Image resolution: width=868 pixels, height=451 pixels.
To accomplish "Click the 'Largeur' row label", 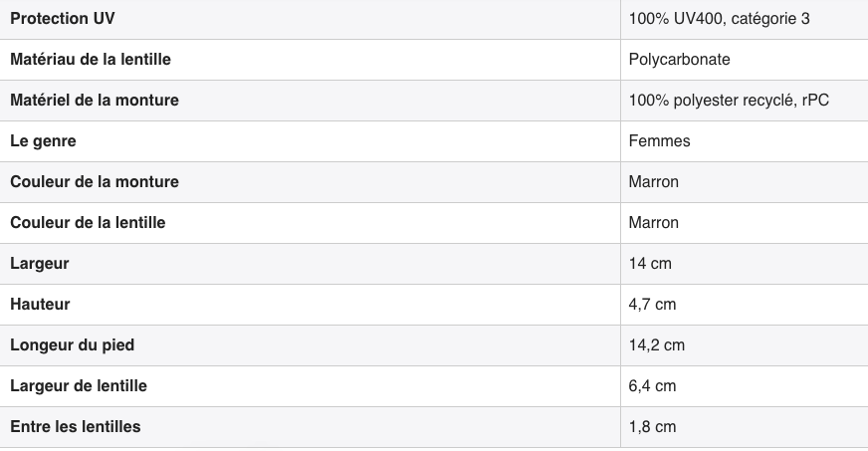I will pos(39,264).
